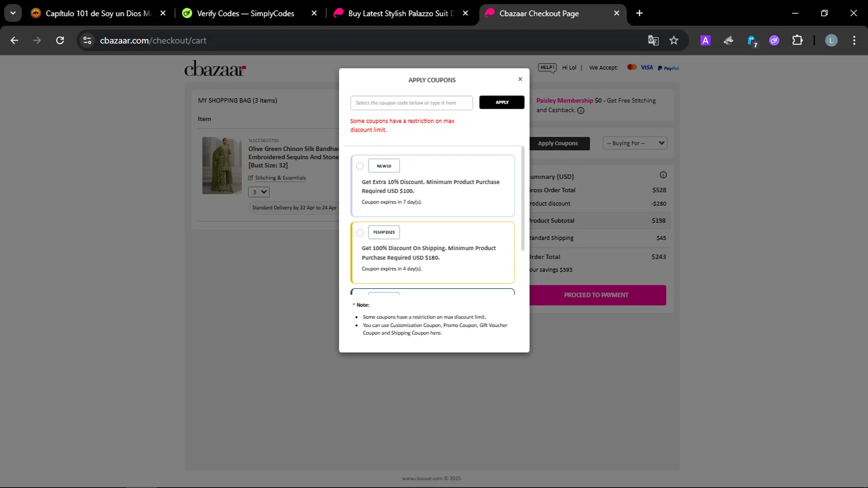868x488 pixels.
Task: Click the Mastercard payment icon
Action: [x=632, y=67]
